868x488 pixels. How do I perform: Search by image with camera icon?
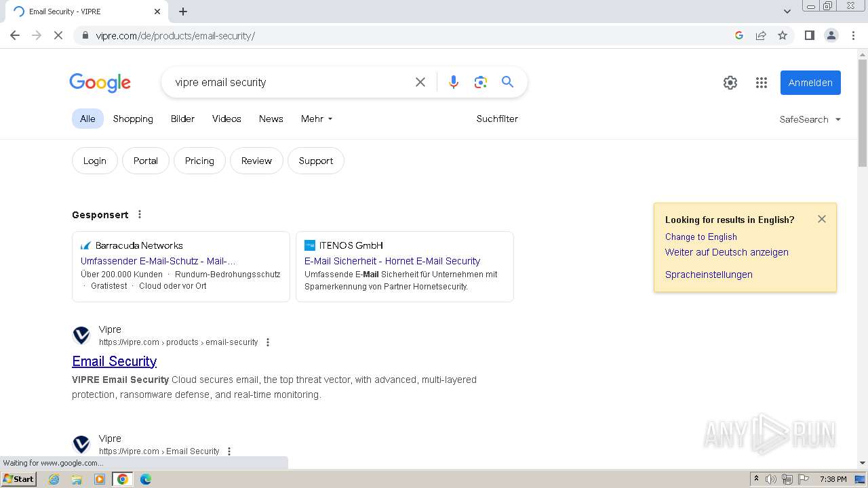481,82
